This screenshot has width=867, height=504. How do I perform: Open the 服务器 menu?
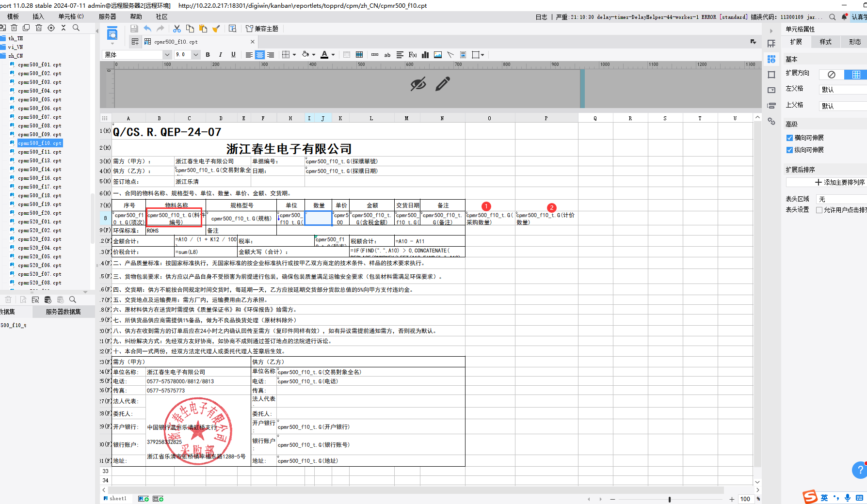tap(107, 16)
